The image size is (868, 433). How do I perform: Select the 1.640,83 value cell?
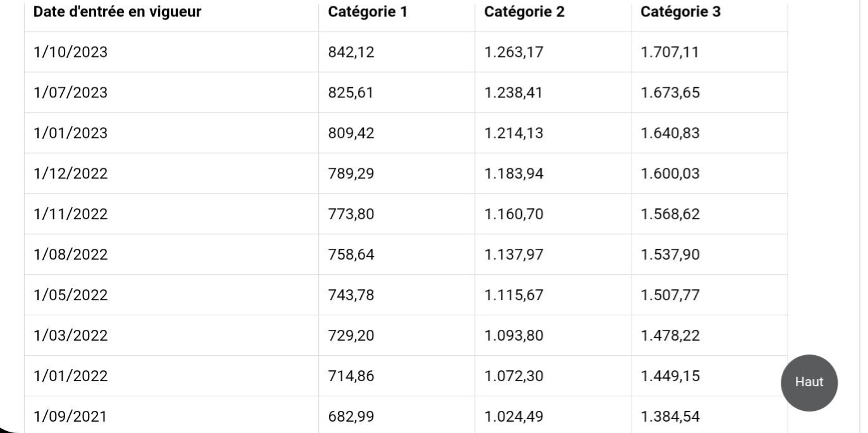(x=670, y=133)
